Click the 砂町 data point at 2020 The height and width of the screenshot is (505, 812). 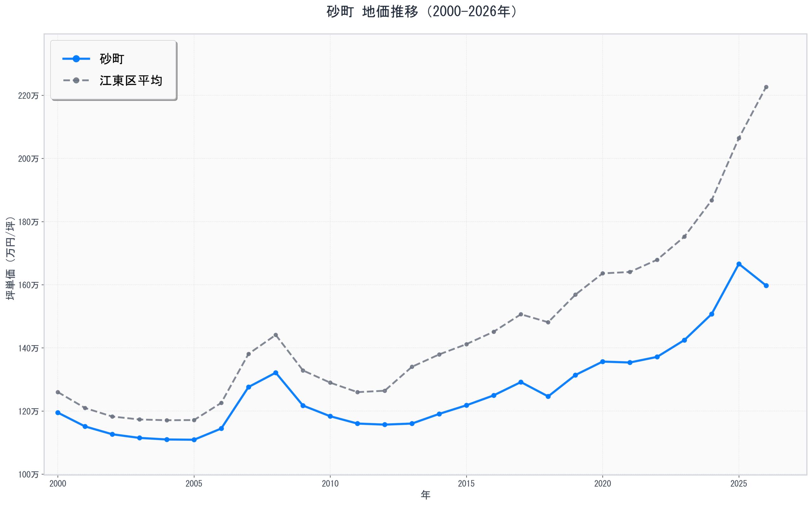tap(603, 362)
